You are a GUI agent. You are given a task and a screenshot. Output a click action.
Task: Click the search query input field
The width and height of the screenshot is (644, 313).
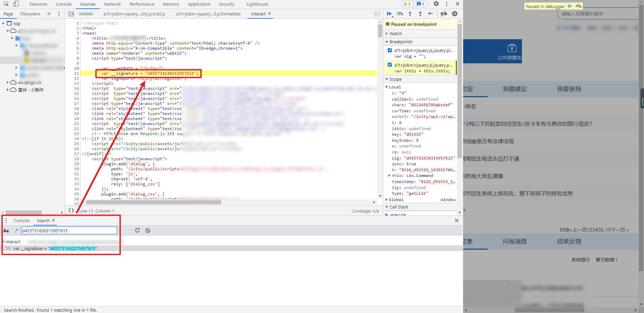tap(69, 231)
